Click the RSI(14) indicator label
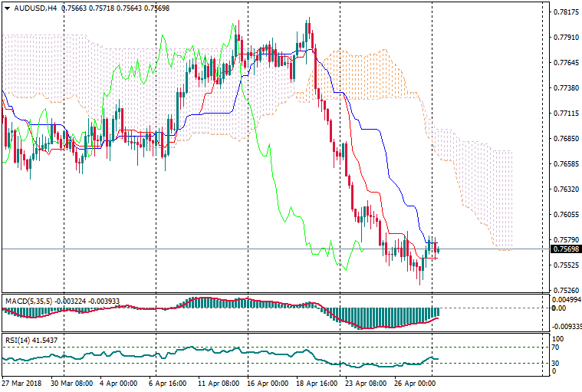Image resolution: width=582 pixels, height=392 pixels. [16, 339]
